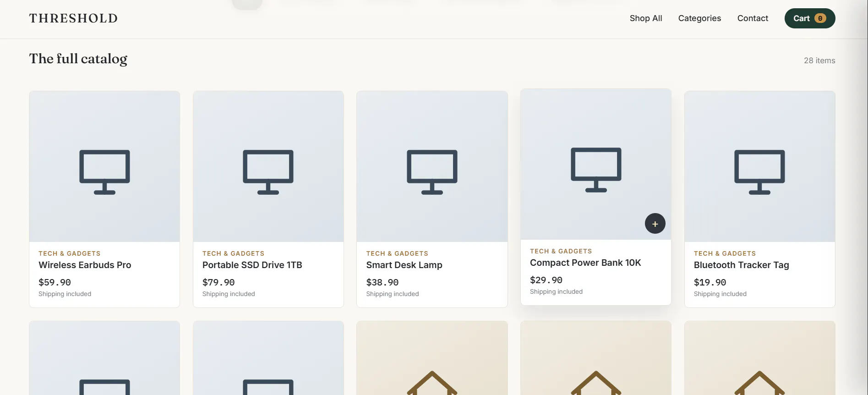Click the THRESHOLD store logo
The image size is (868, 395).
point(73,18)
